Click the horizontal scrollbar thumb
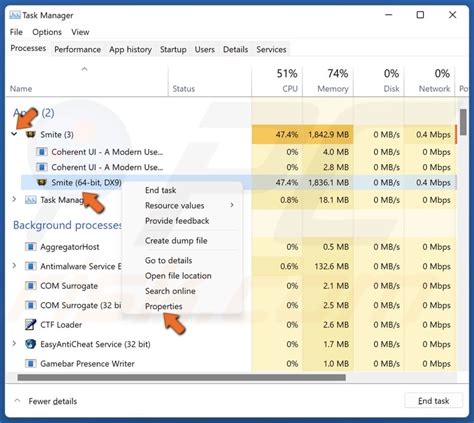Viewport: 474px width, 423px height. [x=182, y=378]
